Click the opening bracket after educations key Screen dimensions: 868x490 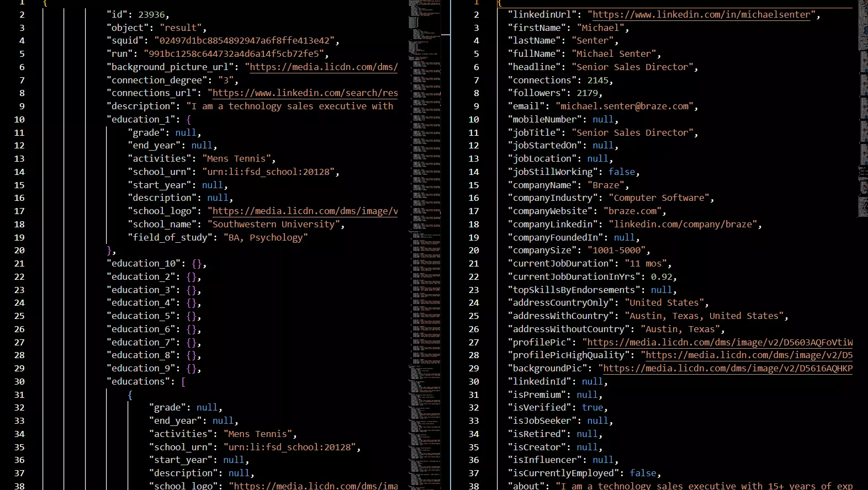click(183, 382)
